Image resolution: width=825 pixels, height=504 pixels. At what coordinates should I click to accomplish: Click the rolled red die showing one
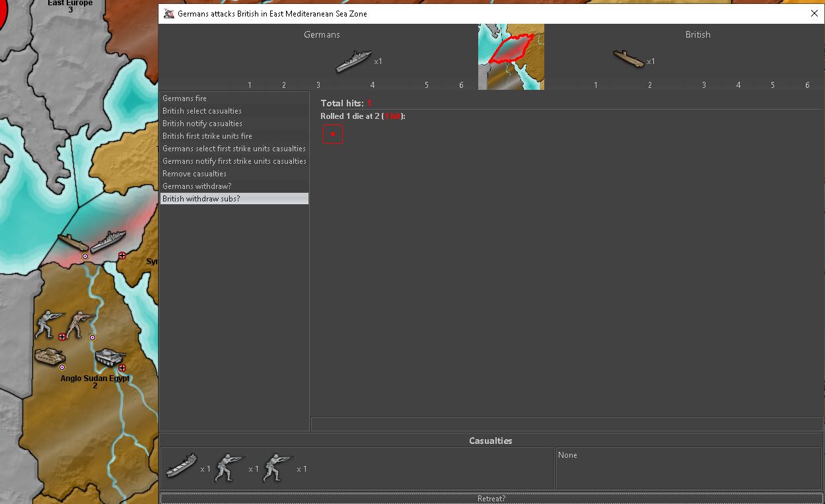(x=333, y=134)
